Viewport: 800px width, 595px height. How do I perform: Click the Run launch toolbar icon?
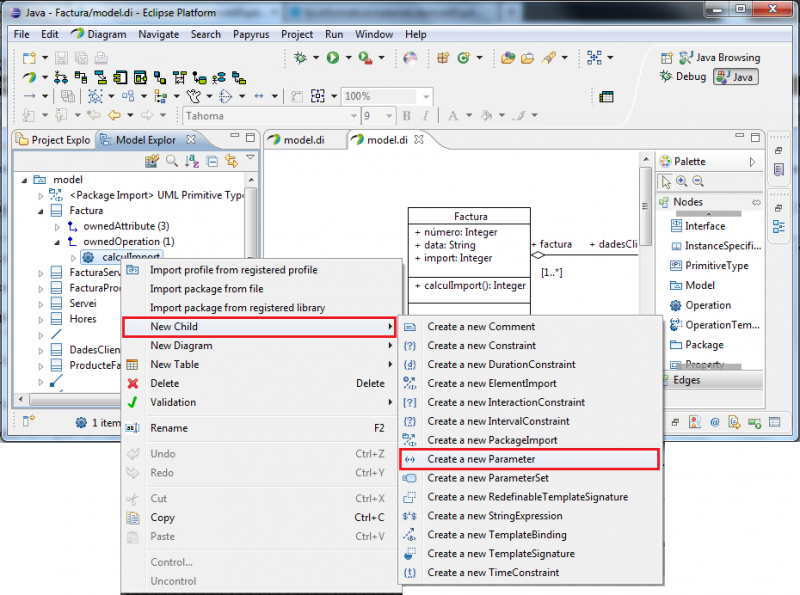(x=333, y=58)
